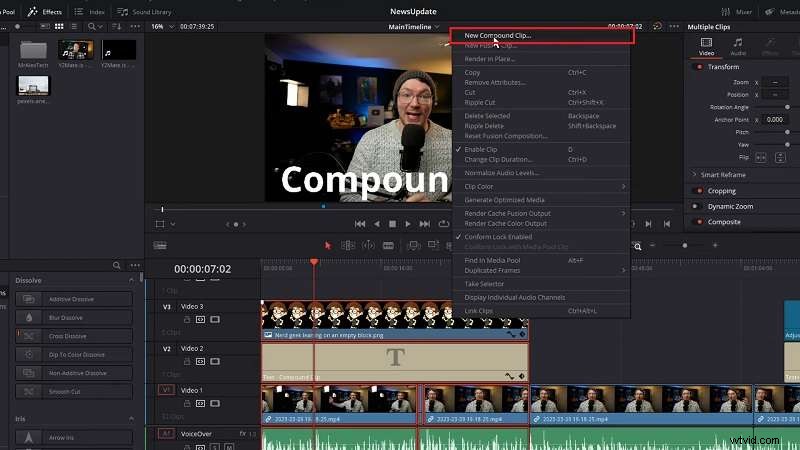The height and width of the screenshot is (450, 800).
Task: Stop playback
Action: [x=392, y=223]
